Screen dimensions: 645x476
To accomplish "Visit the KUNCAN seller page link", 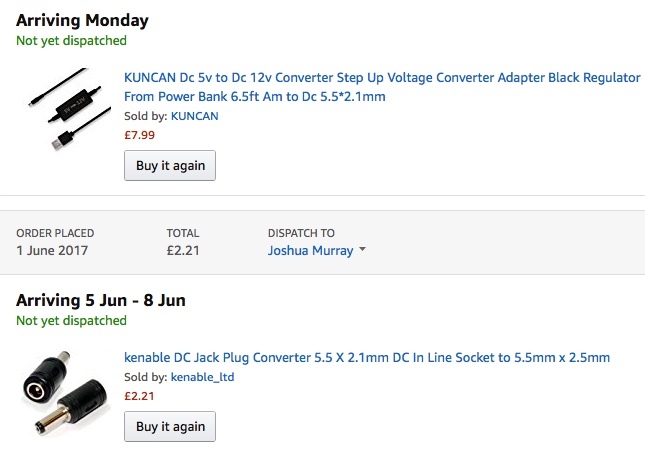I will [x=195, y=116].
